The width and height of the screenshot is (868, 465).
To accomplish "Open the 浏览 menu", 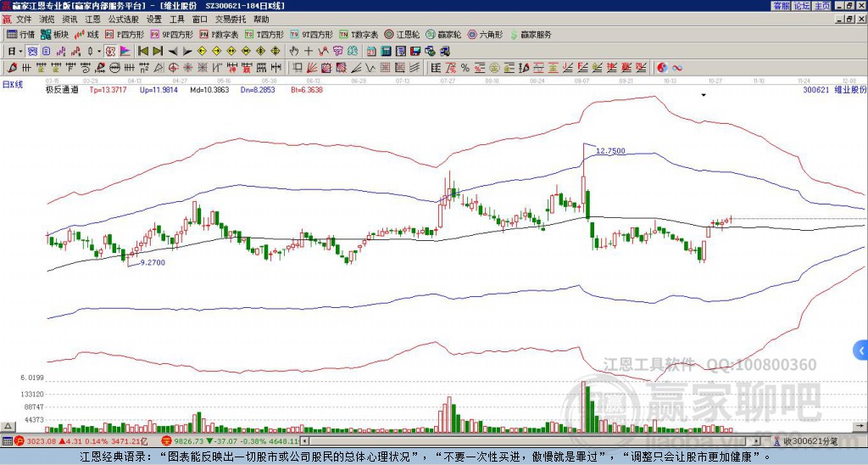I will (x=47, y=20).
